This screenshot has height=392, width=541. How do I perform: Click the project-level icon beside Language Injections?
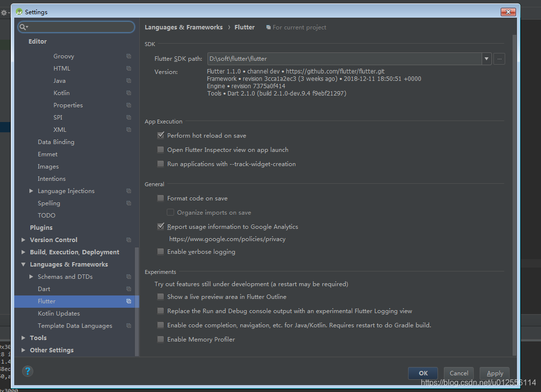(129, 191)
